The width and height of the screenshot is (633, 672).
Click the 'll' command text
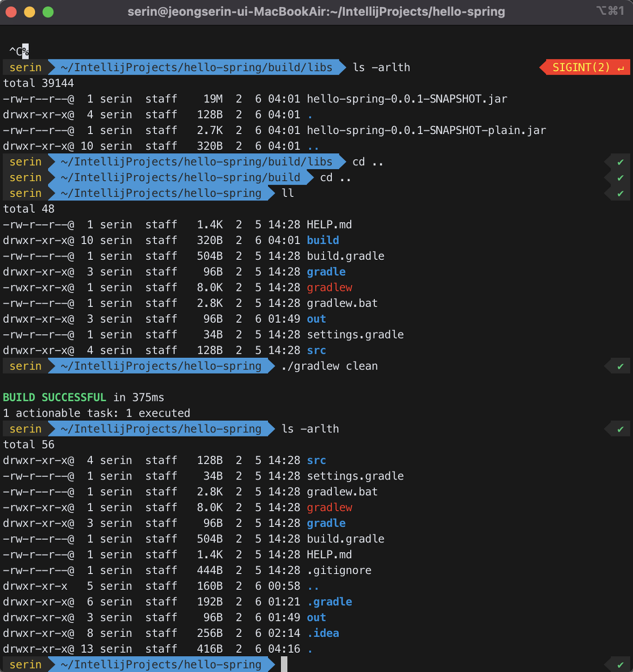[x=288, y=193]
